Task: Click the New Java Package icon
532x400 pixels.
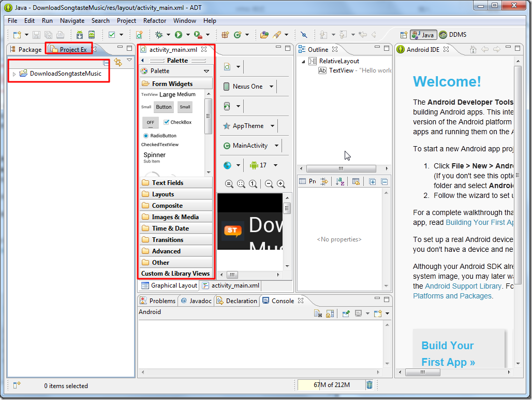Action: 225,35
